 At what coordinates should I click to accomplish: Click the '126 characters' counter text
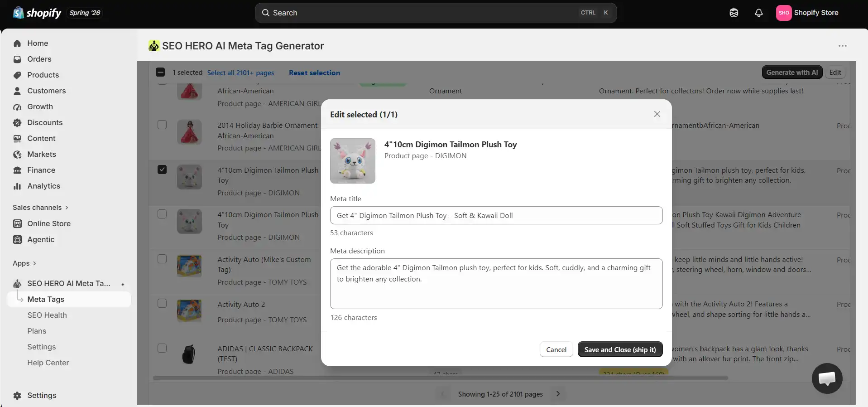[354, 318]
